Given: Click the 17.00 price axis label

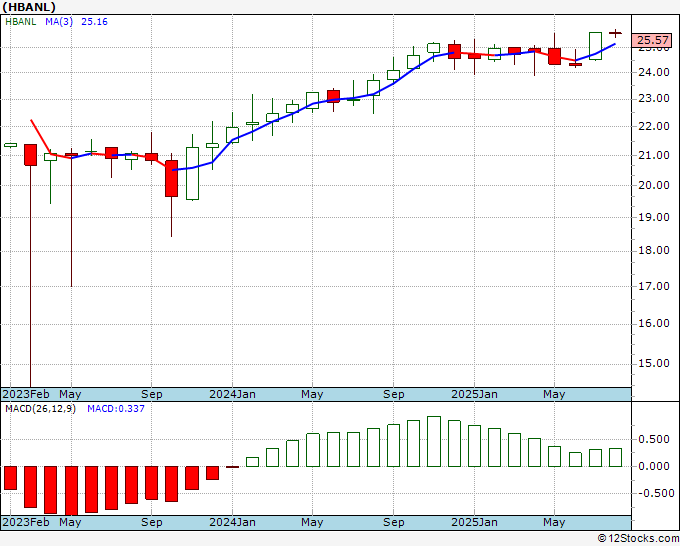Looking at the screenshot, I should [654, 286].
